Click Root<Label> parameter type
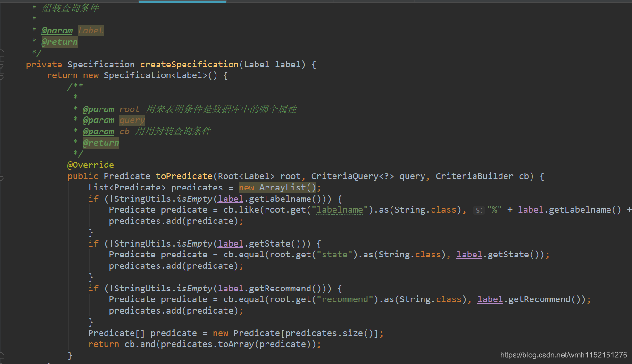 coord(246,176)
